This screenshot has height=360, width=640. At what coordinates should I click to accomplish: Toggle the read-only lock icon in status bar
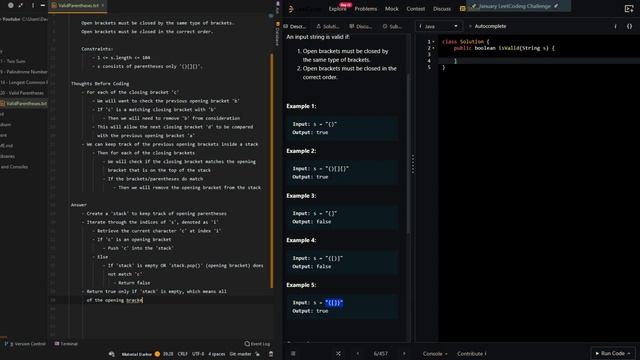[258, 354]
